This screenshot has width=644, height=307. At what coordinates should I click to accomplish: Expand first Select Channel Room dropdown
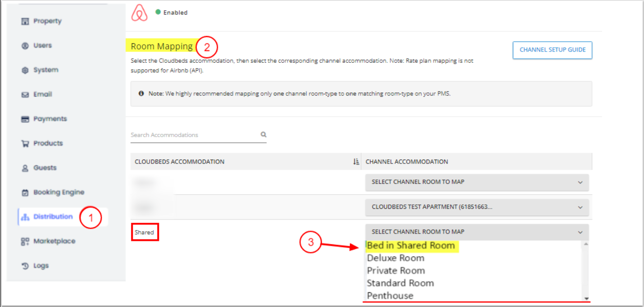[477, 182]
